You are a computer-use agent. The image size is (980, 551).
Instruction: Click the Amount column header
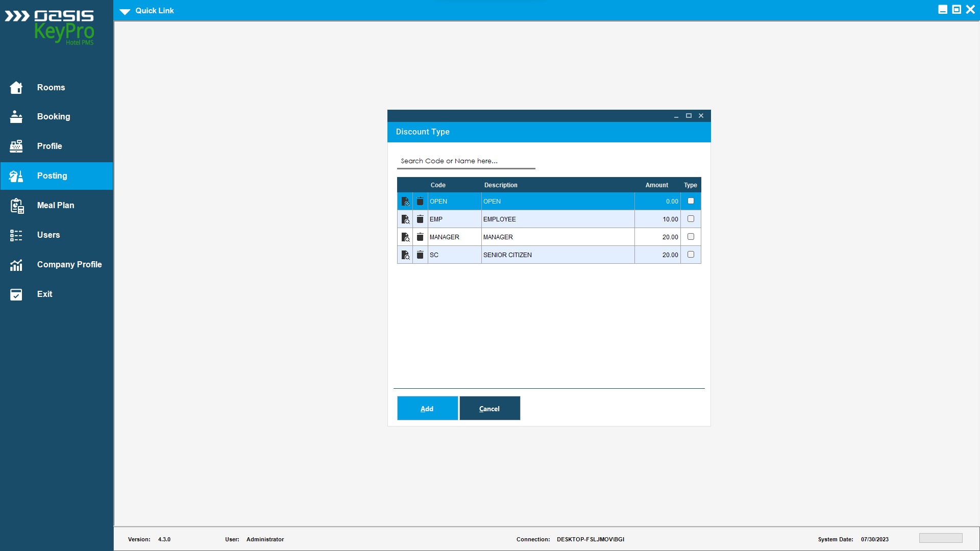tap(656, 185)
